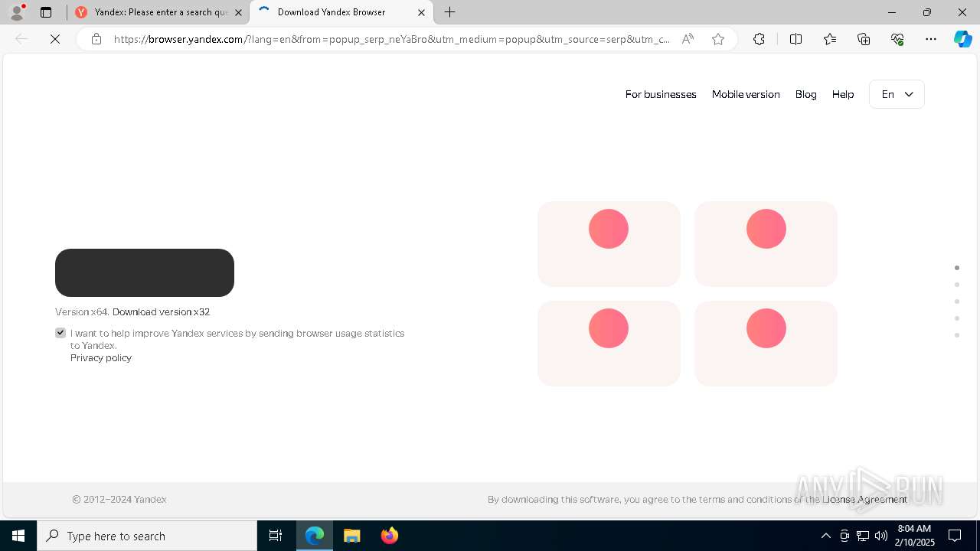Open Collections icon
Image resolution: width=980 pixels, height=551 pixels.
864,39
